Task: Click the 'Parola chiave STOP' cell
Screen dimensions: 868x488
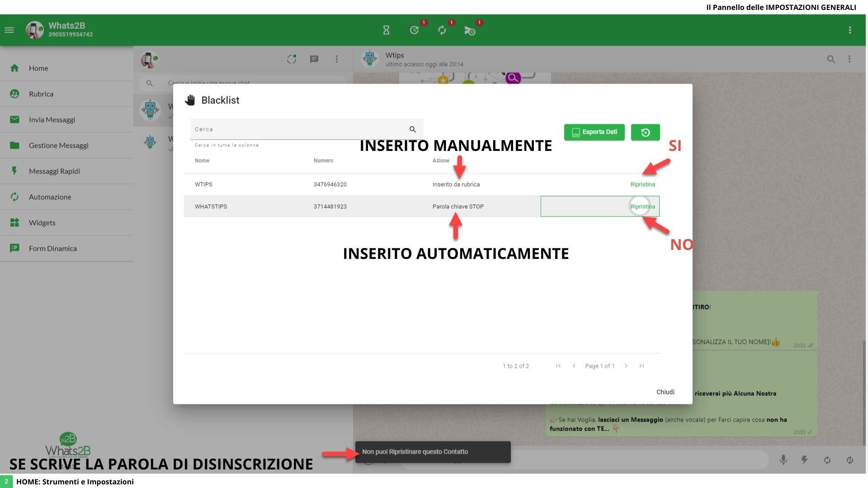Action: 458,206
